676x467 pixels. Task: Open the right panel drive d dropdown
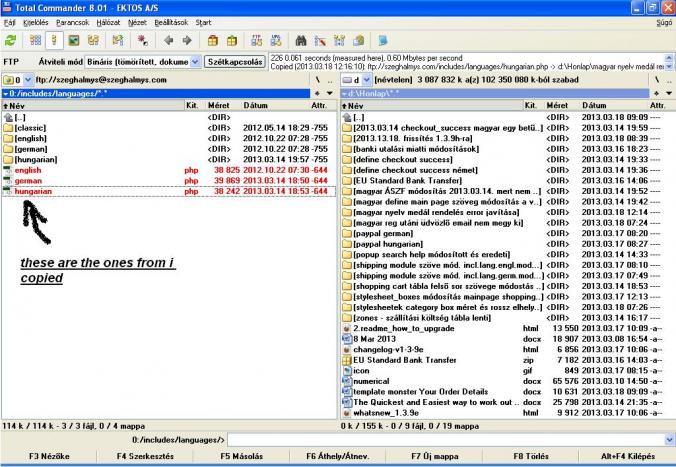pyautogui.click(x=366, y=80)
